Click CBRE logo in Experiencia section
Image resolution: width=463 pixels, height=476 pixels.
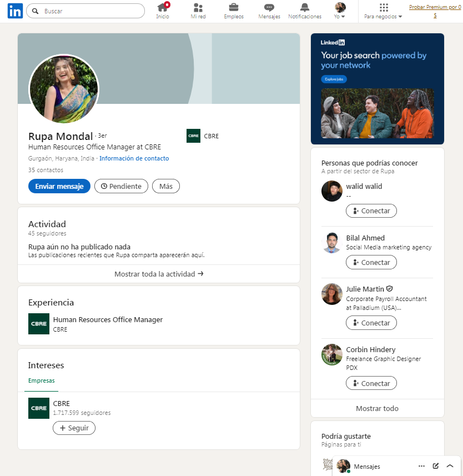[39, 324]
